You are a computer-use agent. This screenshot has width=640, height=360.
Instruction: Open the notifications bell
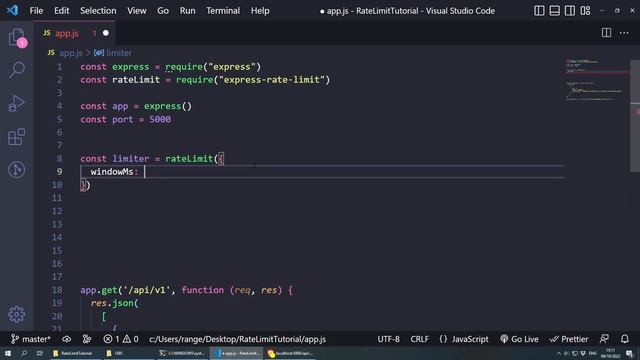[x=625, y=339]
